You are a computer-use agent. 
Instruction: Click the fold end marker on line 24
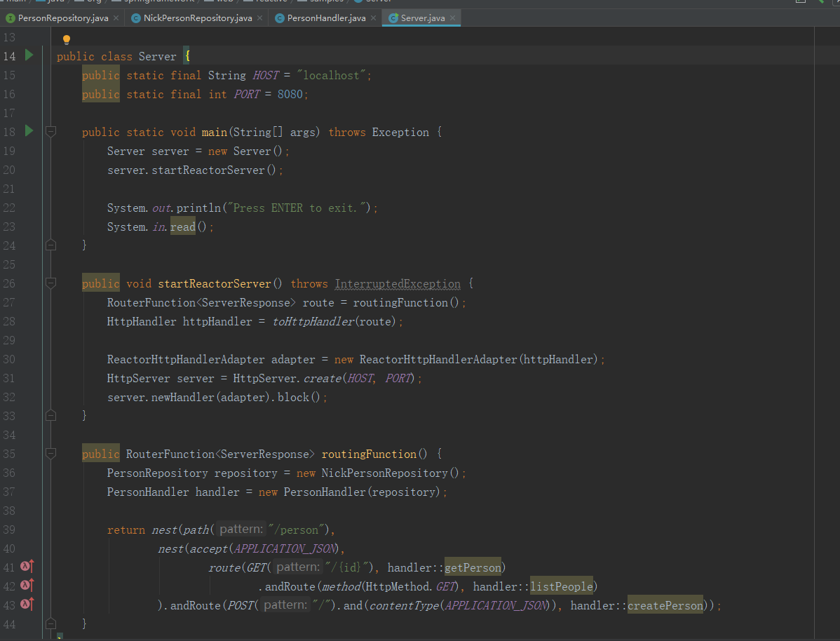tap(51, 245)
